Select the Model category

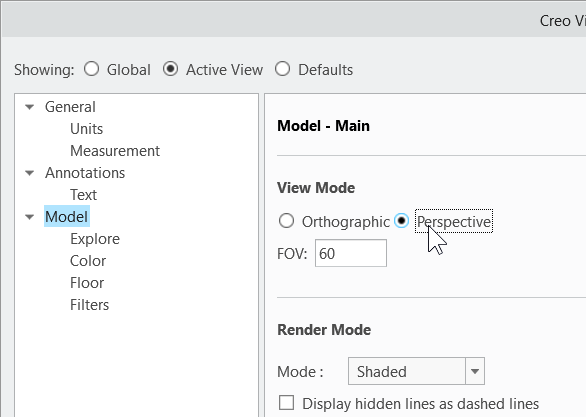click(x=67, y=217)
